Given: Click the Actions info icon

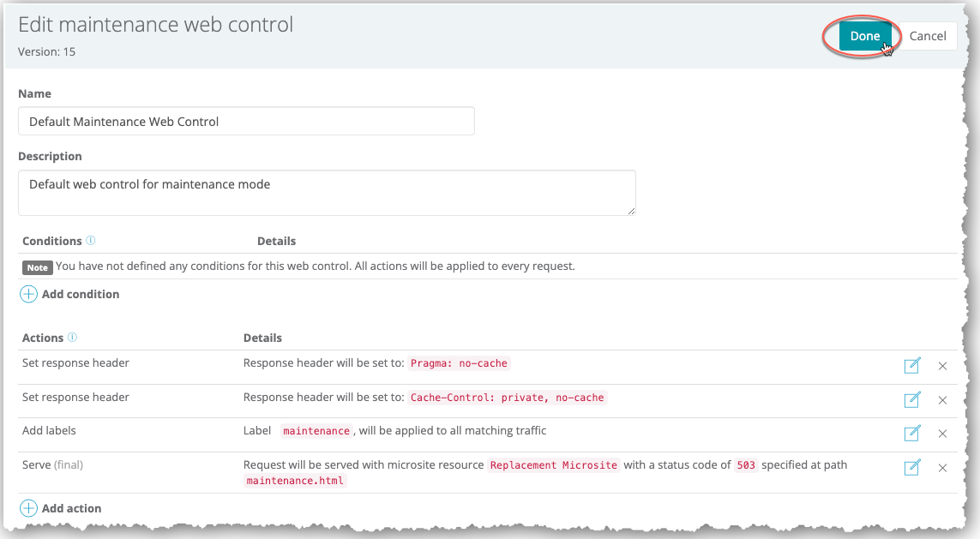Looking at the screenshot, I should (x=72, y=338).
